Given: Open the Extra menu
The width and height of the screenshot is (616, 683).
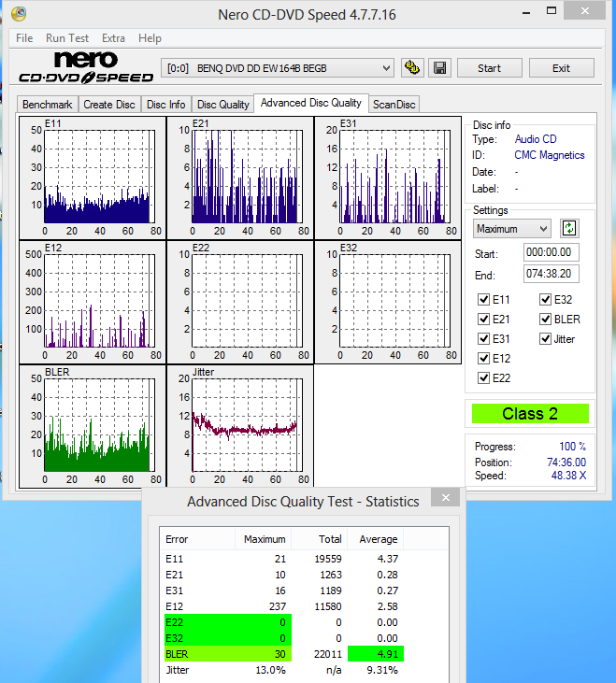Looking at the screenshot, I should coord(113,38).
